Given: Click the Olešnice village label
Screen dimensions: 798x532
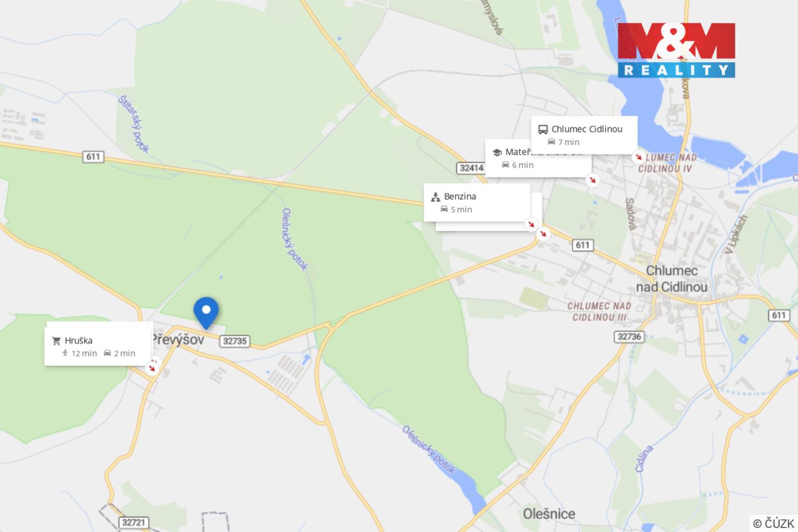Looking at the screenshot, I should point(549,514).
